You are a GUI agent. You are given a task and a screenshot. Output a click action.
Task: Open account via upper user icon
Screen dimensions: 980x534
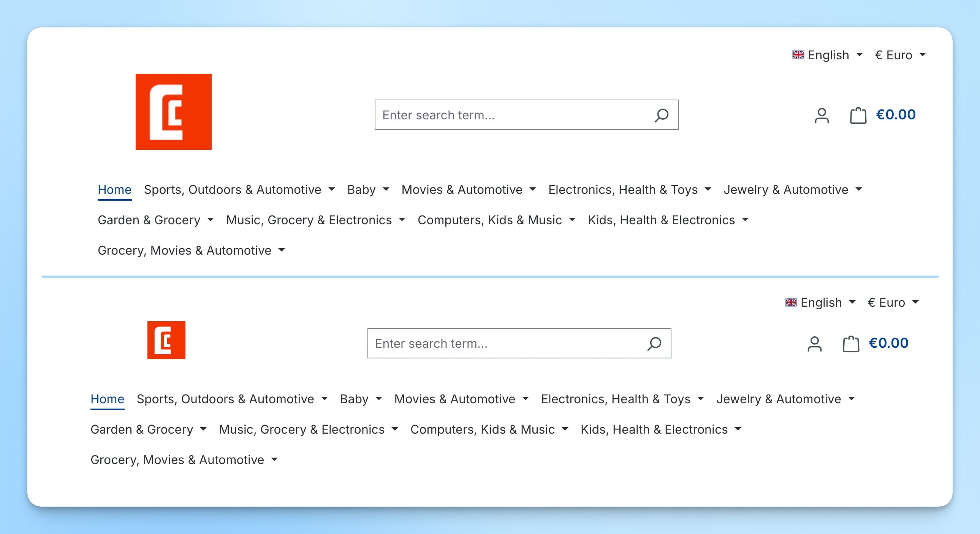pos(822,115)
